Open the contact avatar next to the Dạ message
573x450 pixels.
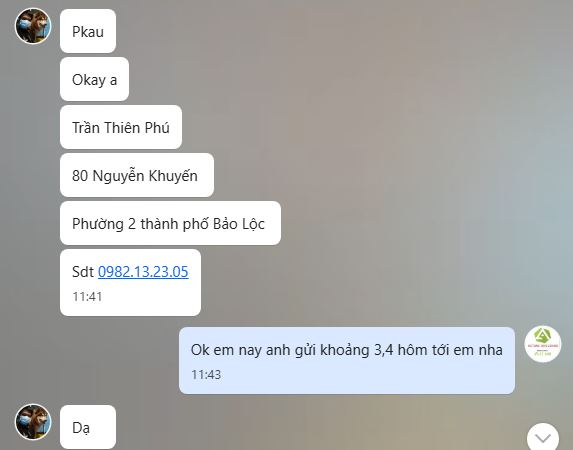(x=33, y=422)
